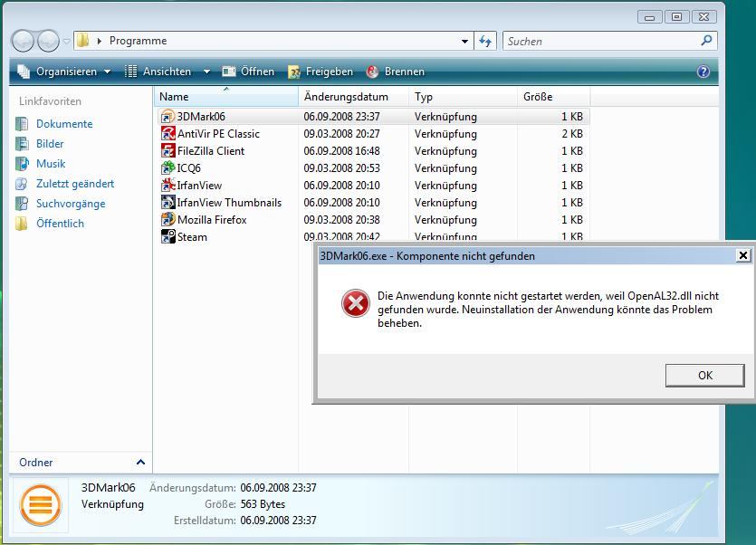Open the Musik favorite link
756x545 pixels.
tap(51, 164)
